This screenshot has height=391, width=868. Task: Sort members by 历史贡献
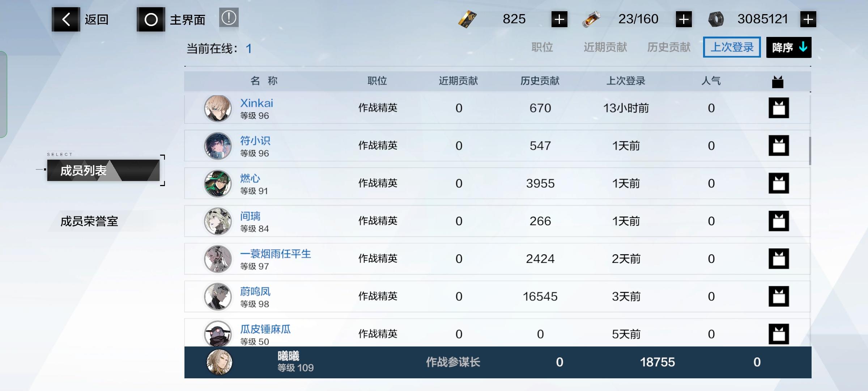(669, 47)
